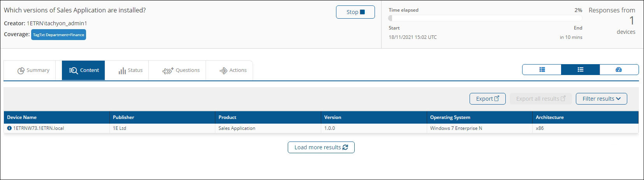The image size is (644, 180).
Task: Click Export all results button
Action: (540, 99)
